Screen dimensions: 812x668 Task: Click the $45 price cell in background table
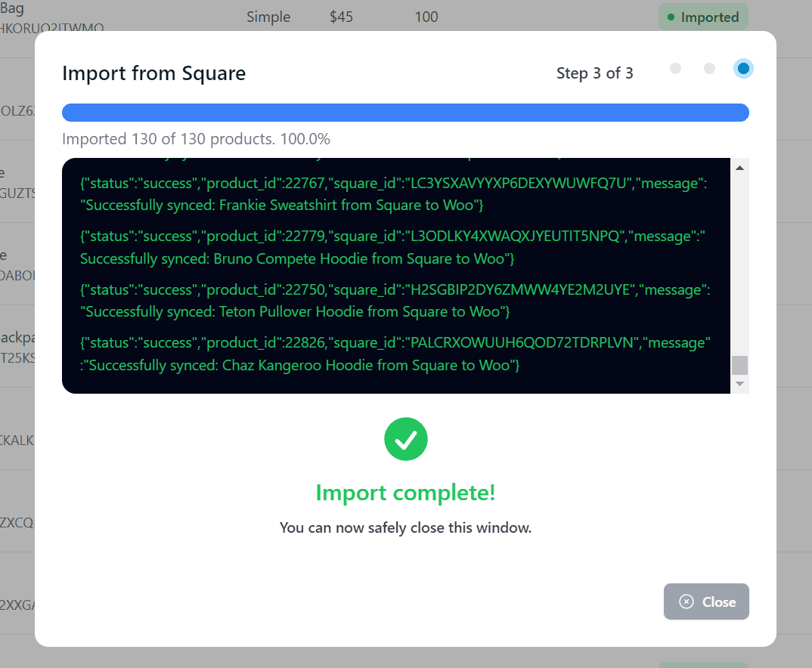(x=341, y=17)
